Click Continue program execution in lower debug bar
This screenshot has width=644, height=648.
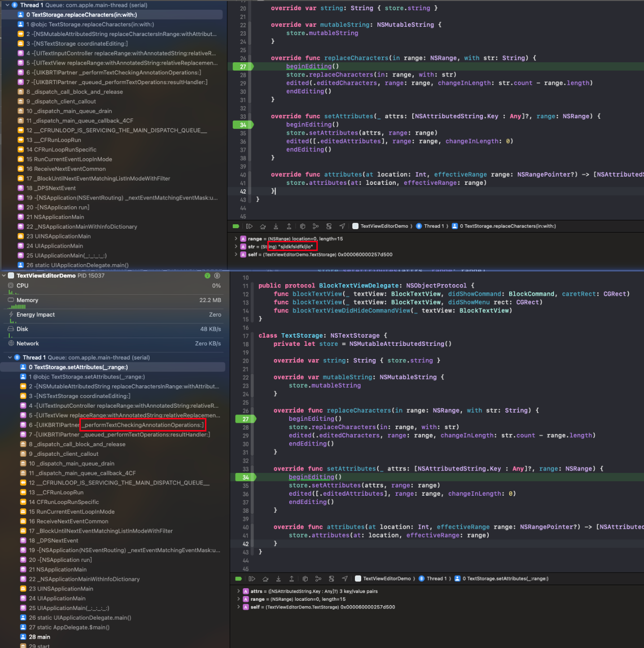click(252, 578)
